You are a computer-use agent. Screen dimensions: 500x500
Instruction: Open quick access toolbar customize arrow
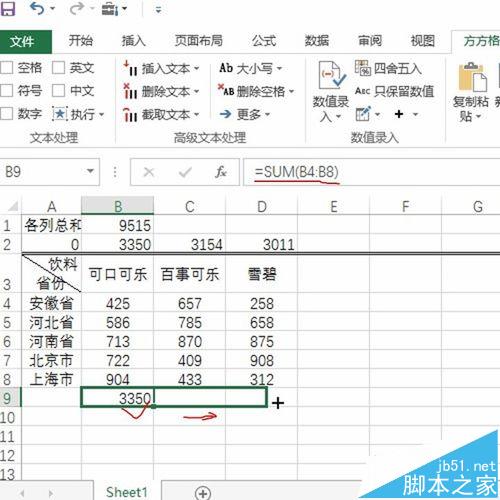pyautogui.click(x=159, y=10)
